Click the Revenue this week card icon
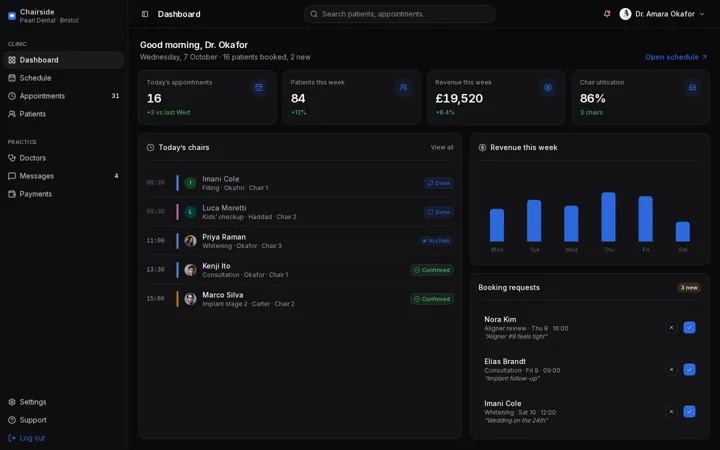 (x=548, y=87)
